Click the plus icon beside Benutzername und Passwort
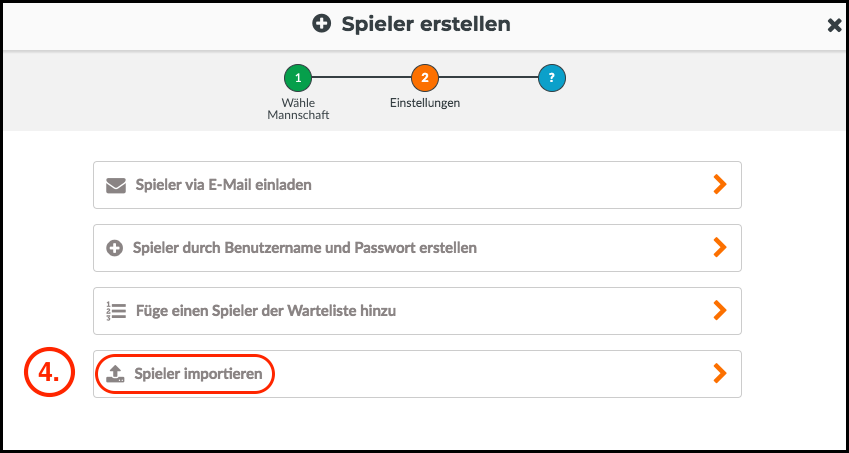The height and width of the screenshot is (453, 849). [x=114, y=248]
